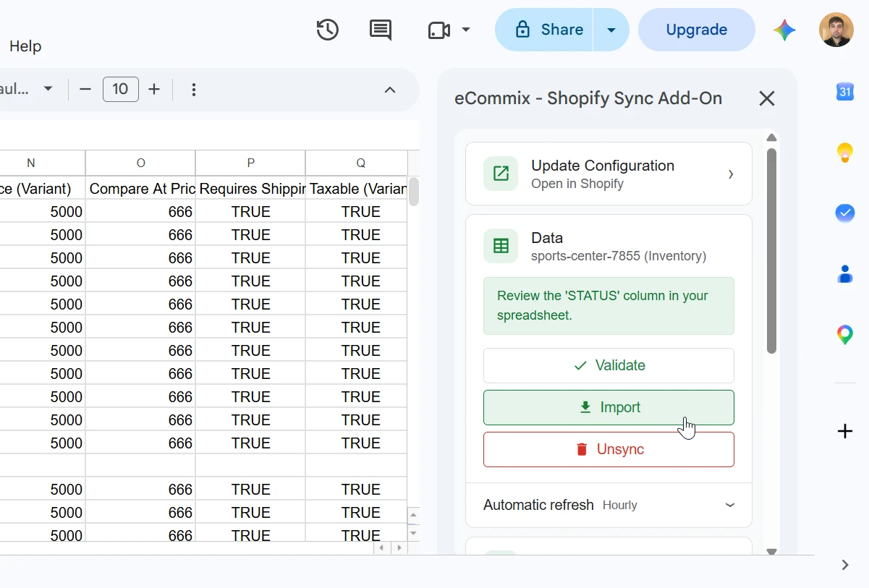The height and width of the screenshot is (588, 869).
Task: Click the red Unsync button
Action: pyautogui.click(x=609, y=449)
